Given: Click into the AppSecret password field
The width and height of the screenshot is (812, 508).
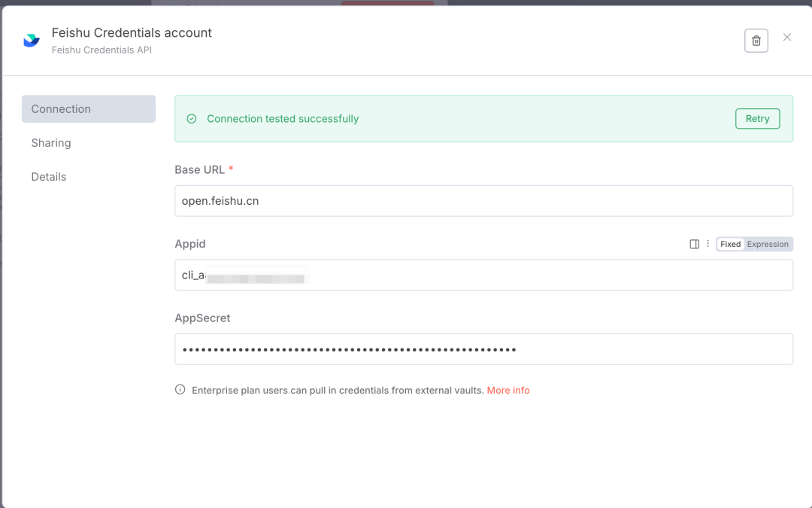Looking at the screenshot, I should point(483,349).
